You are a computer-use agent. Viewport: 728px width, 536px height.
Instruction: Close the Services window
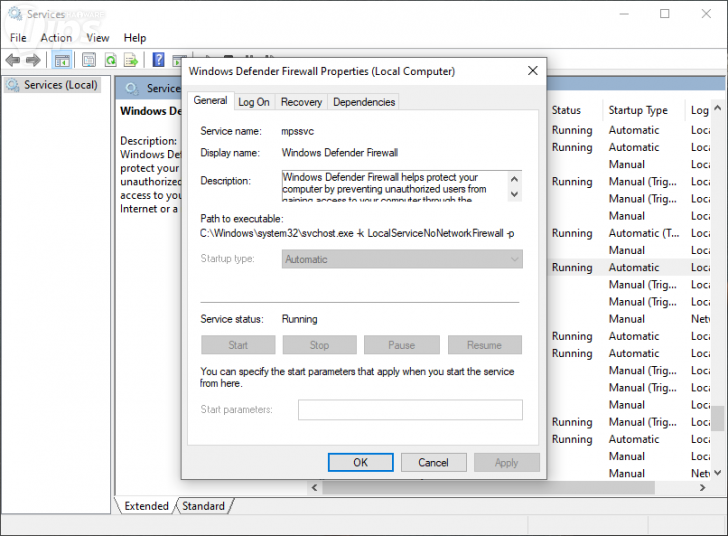(706, 14)
